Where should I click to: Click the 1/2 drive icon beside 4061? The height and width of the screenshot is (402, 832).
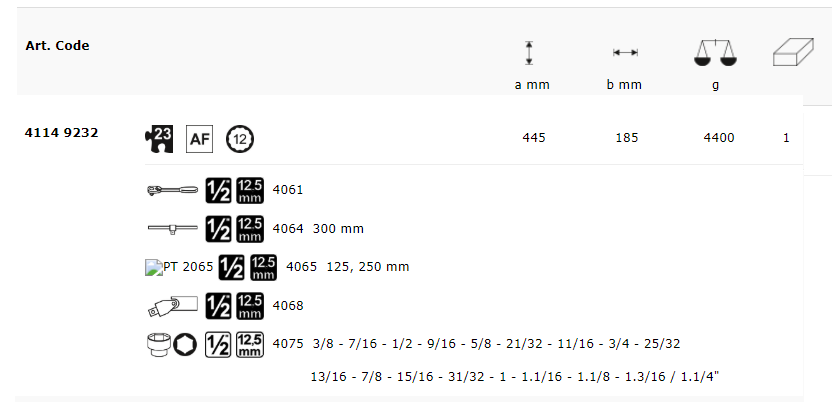coord(218,190)
